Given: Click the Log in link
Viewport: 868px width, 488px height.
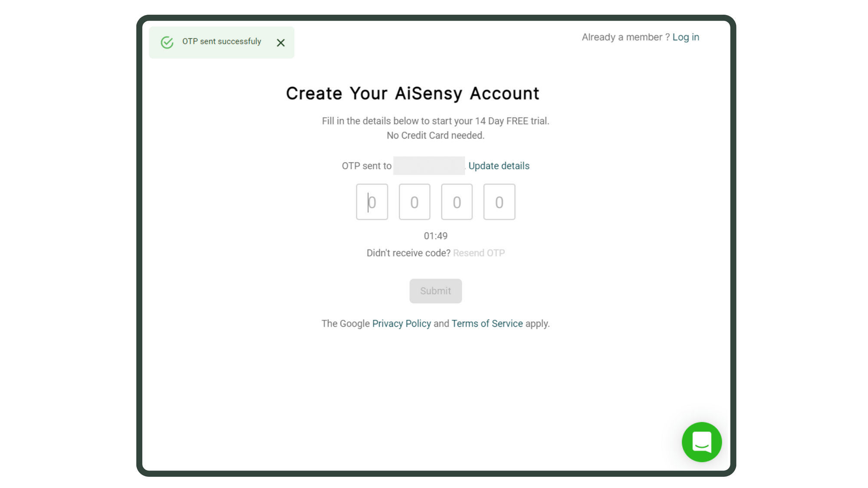Looking at the screenshot, I should [685, 37].
